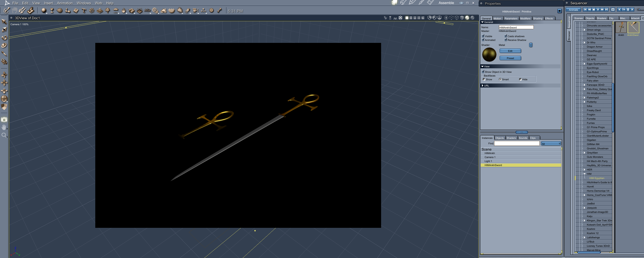Click the Sequencer stop button

coord(594,9)
